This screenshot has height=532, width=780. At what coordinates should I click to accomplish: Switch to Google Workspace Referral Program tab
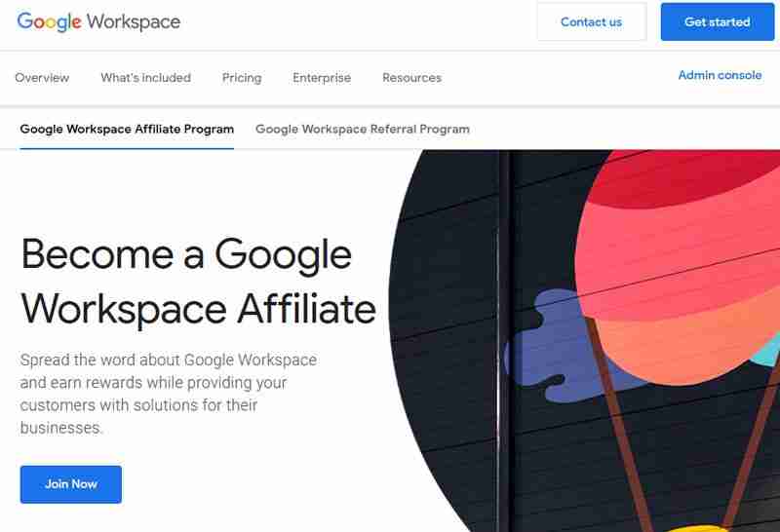363,129
